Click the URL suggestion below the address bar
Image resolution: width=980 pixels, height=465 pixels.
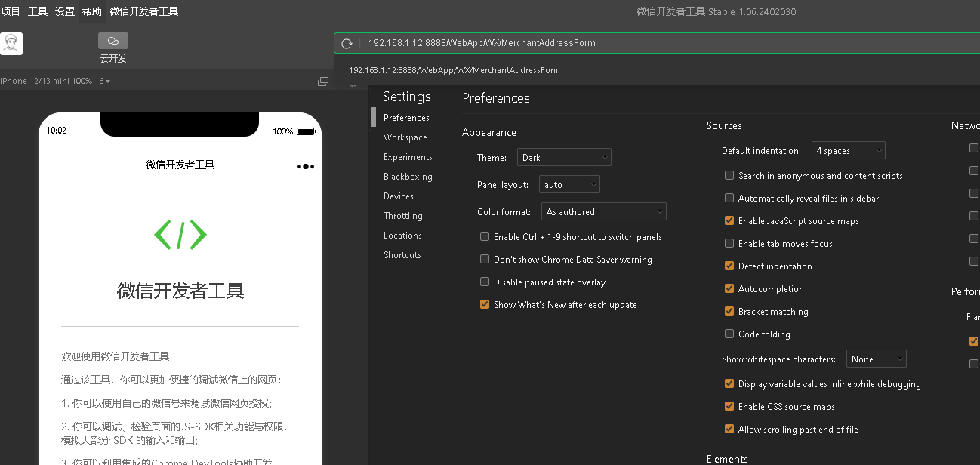click(455, 70)
